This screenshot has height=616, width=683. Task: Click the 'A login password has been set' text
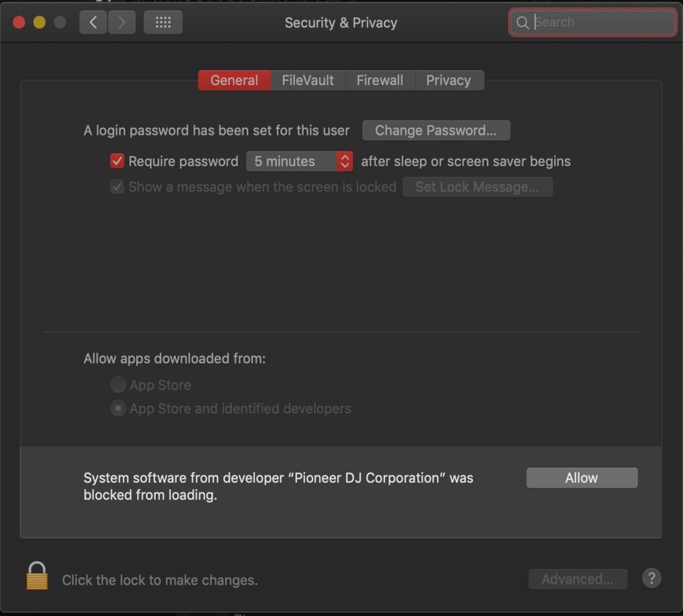(217, 130)
